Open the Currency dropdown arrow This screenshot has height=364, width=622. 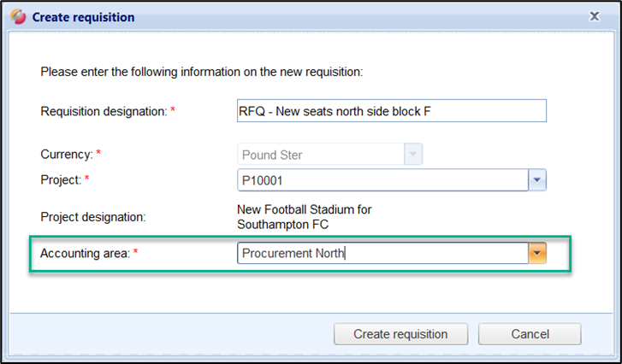[414, 155]
